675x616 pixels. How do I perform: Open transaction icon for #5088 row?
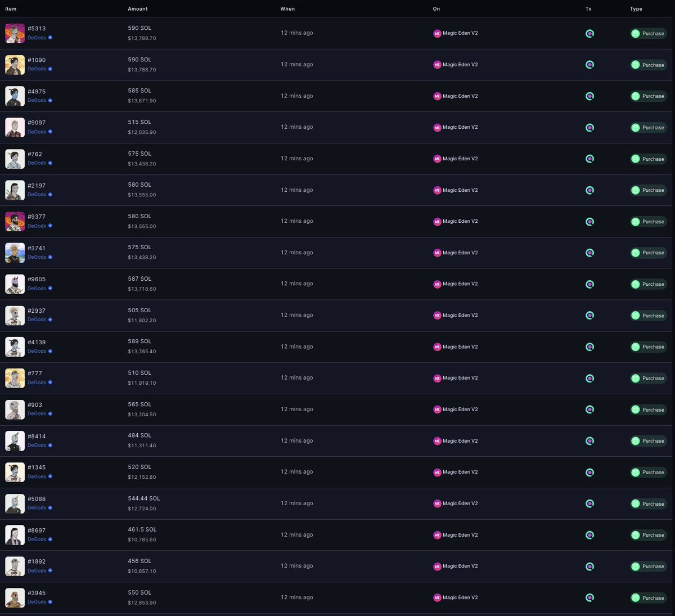589,503
